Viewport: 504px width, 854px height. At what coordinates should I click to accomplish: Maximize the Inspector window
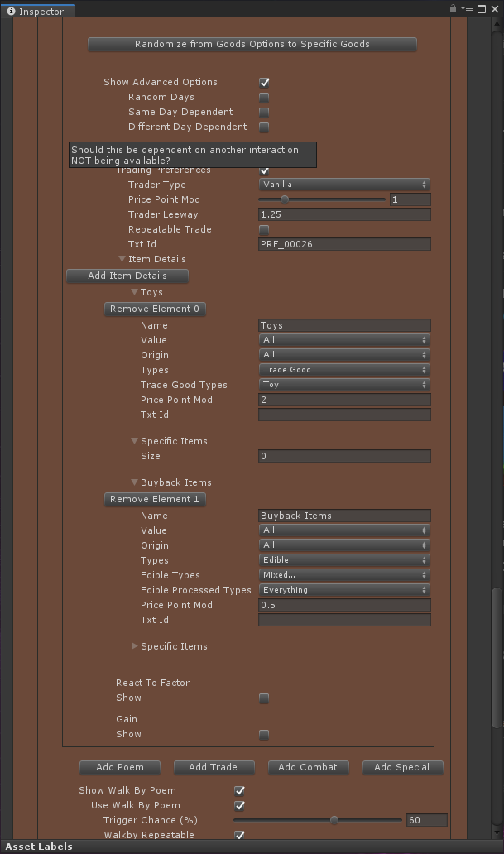pos(482,9)
